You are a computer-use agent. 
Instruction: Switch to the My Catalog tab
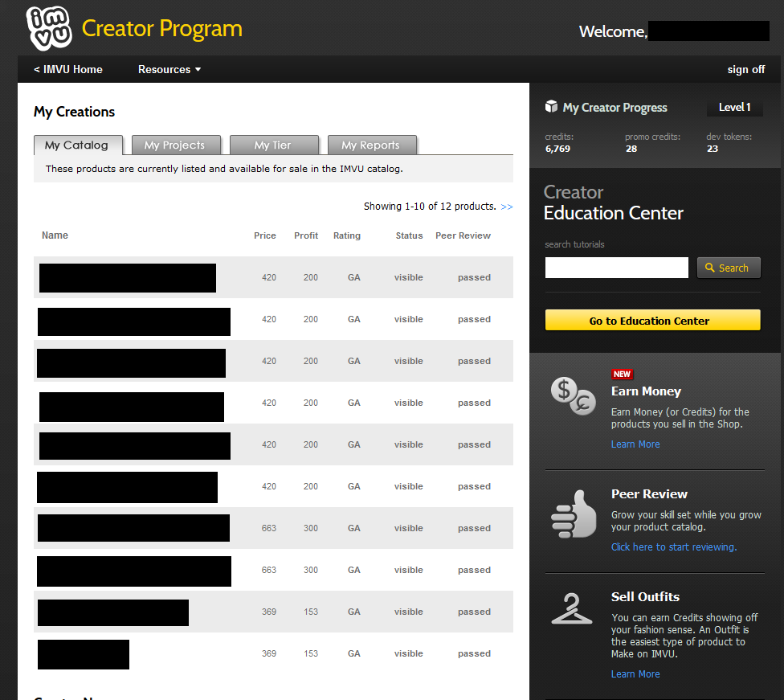[78, 145]
